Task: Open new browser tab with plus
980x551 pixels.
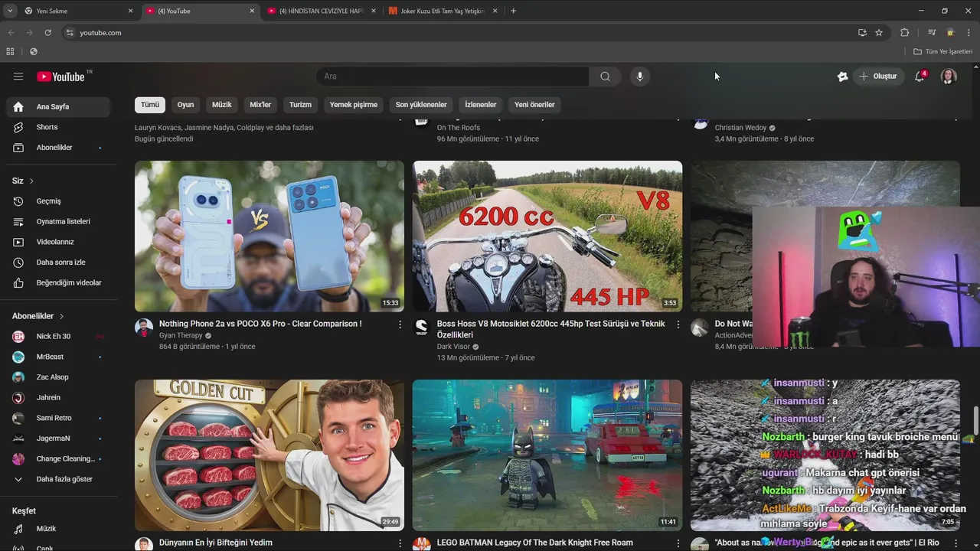Action: [x=513, y=11]
